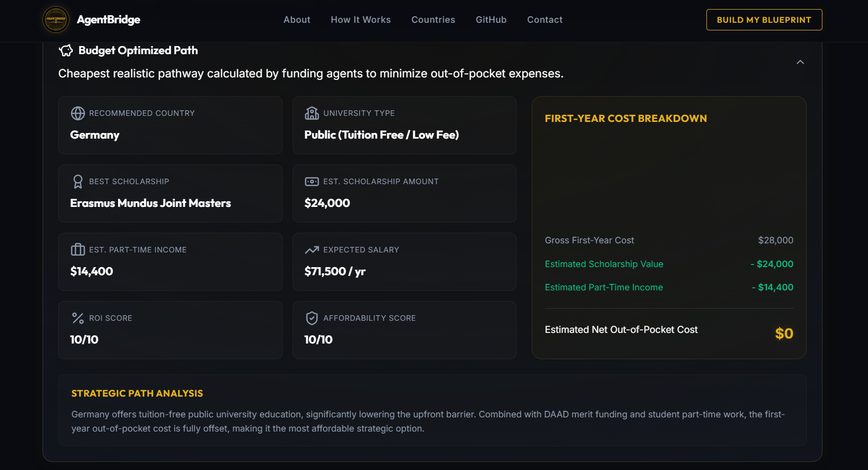Click the Build My Blueprint button
Viewport: 868px width, 470px height.
click(x=764, y=20)
